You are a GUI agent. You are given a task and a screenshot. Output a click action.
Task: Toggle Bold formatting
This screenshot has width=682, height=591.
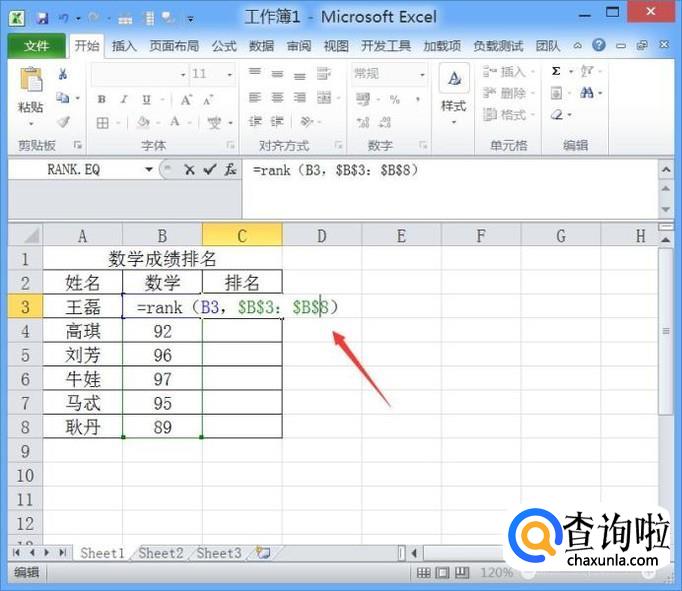point(101,99)
